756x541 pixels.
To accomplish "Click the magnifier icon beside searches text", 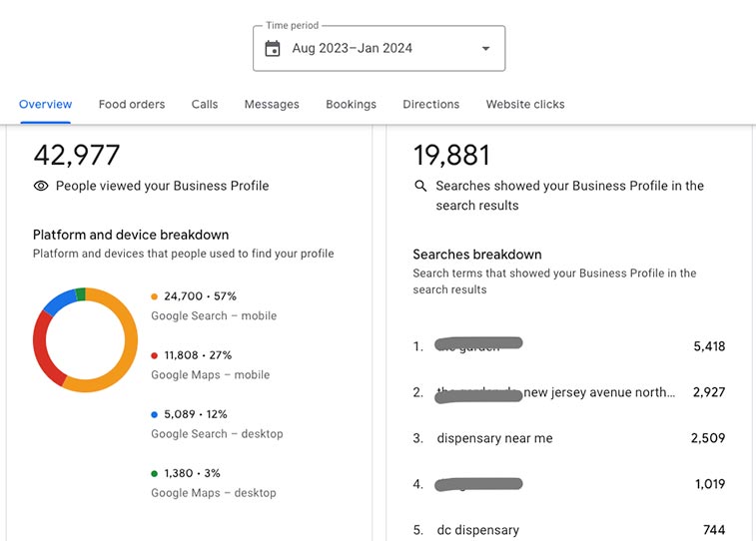I will click(x=420, y=186).
